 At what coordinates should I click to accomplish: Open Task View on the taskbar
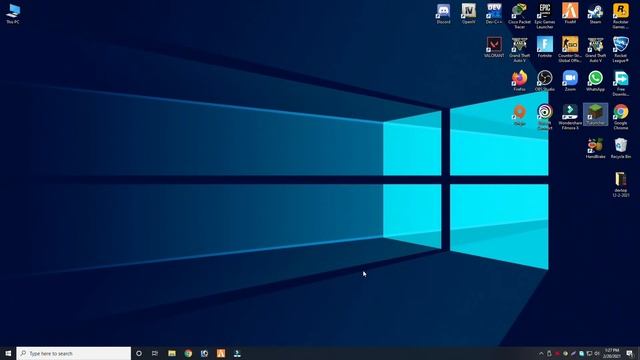coord(155,353)
